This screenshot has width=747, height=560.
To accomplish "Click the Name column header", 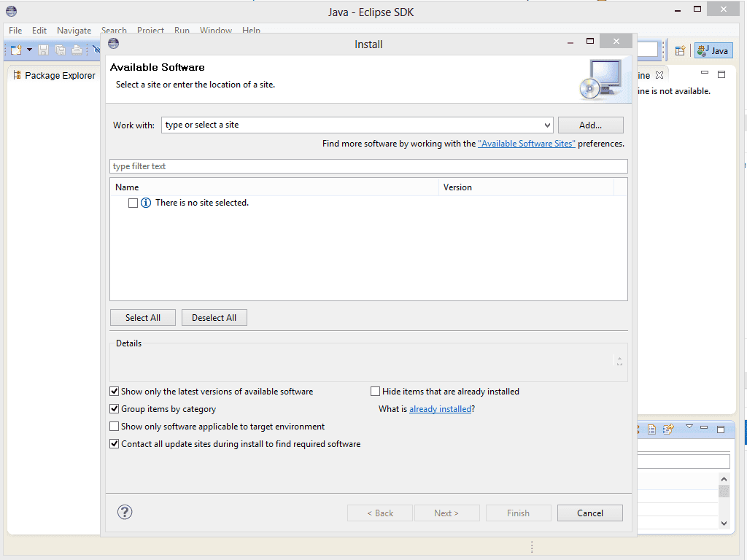I will click(x=274, y=187).
